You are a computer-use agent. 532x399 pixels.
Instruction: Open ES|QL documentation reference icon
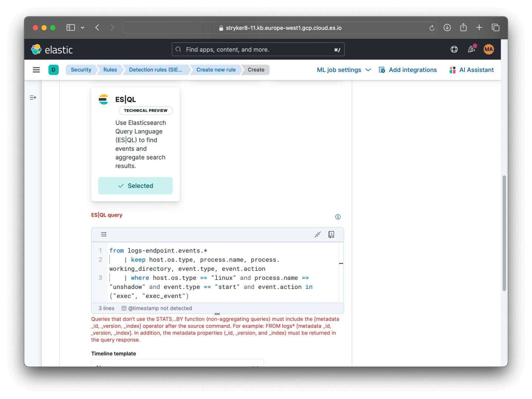click(331, 234)
